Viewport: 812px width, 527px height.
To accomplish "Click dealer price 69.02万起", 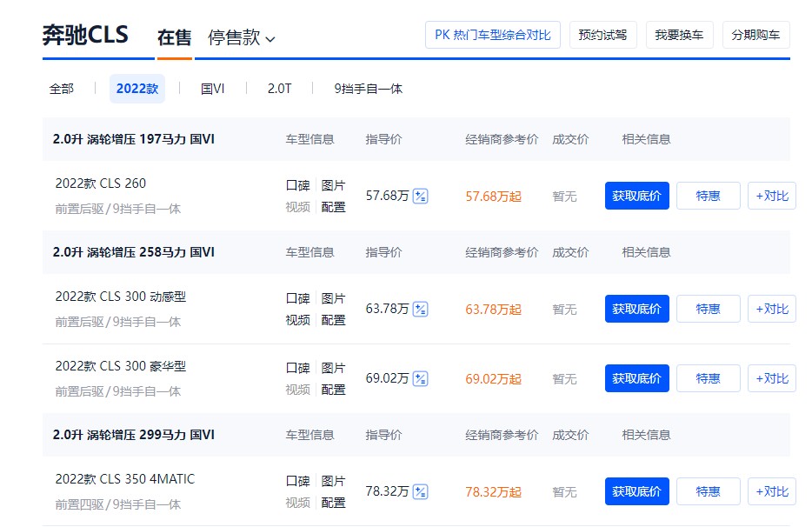I will tap(493, 379).
